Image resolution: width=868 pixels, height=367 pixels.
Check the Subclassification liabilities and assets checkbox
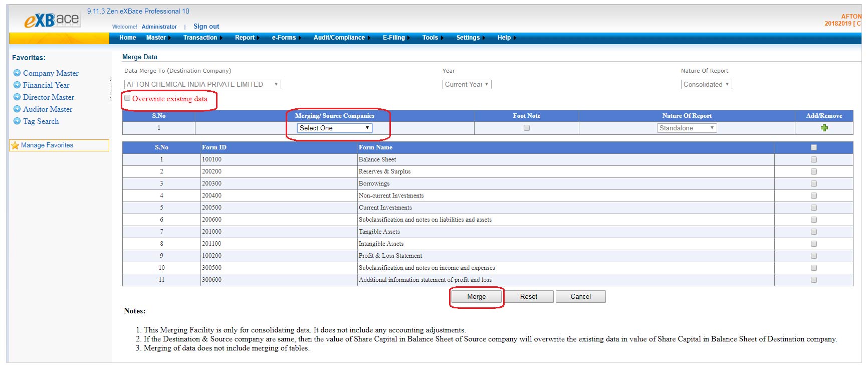pyautogui.click(x=813, y=220)
